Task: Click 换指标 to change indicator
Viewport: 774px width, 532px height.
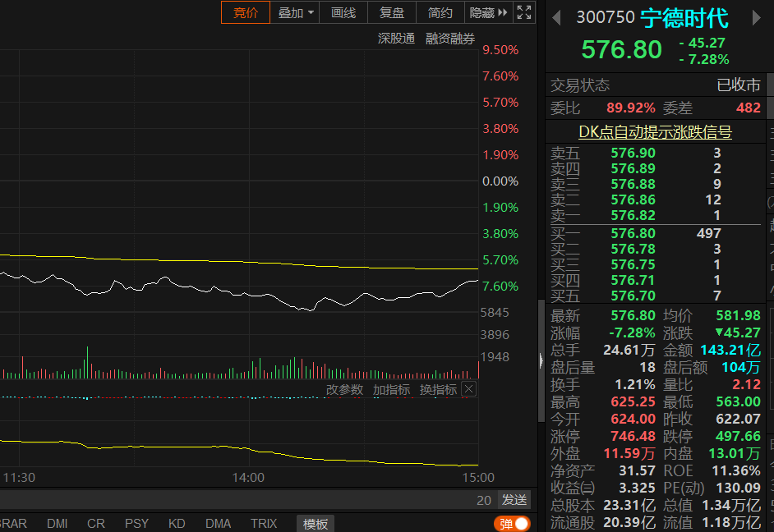Action: [438, 389]
